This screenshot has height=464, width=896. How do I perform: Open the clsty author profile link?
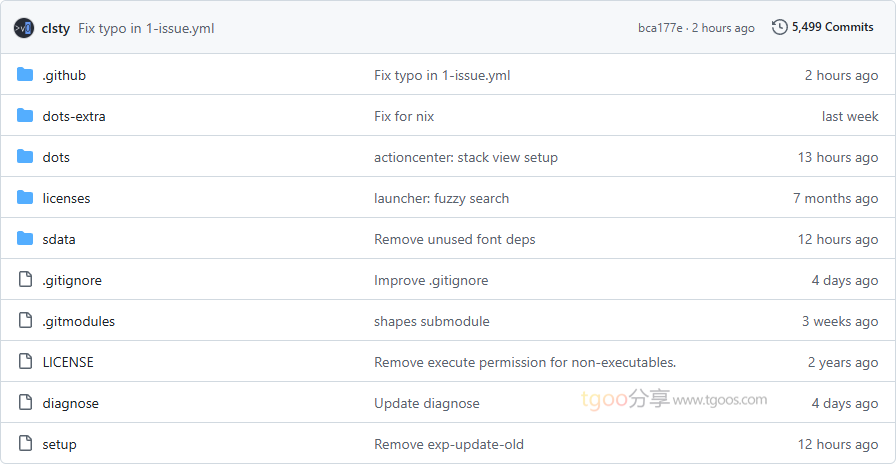55,28
